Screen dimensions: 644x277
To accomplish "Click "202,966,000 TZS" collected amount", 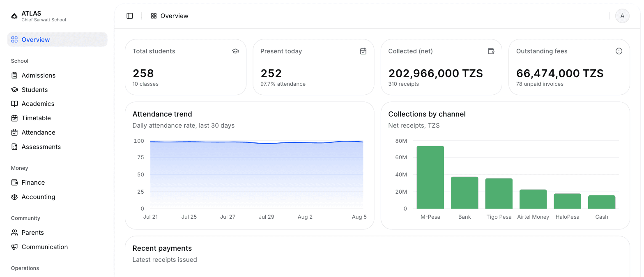I will (436, 73).
